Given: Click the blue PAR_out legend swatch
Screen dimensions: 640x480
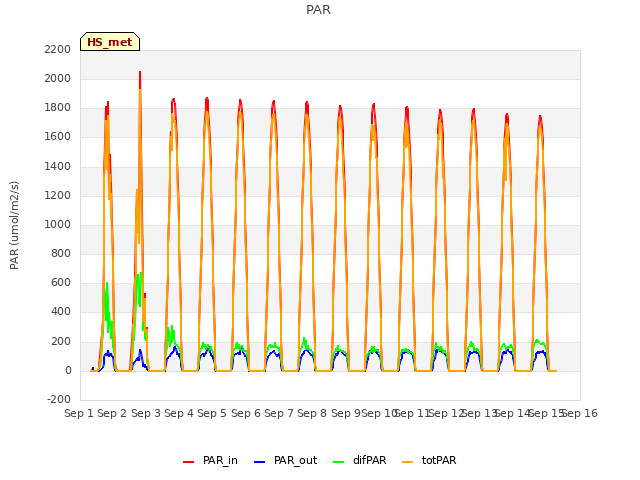Looking at the screenshot, I should click(x=259, y=462).
